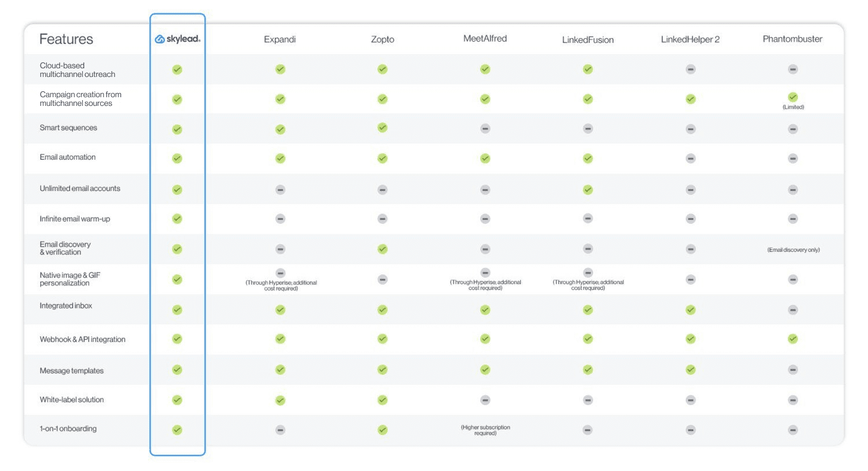Click Skylead checkmark for Email discovery & verification
This screenshot has height=471, width=868.
coord(177,249)
